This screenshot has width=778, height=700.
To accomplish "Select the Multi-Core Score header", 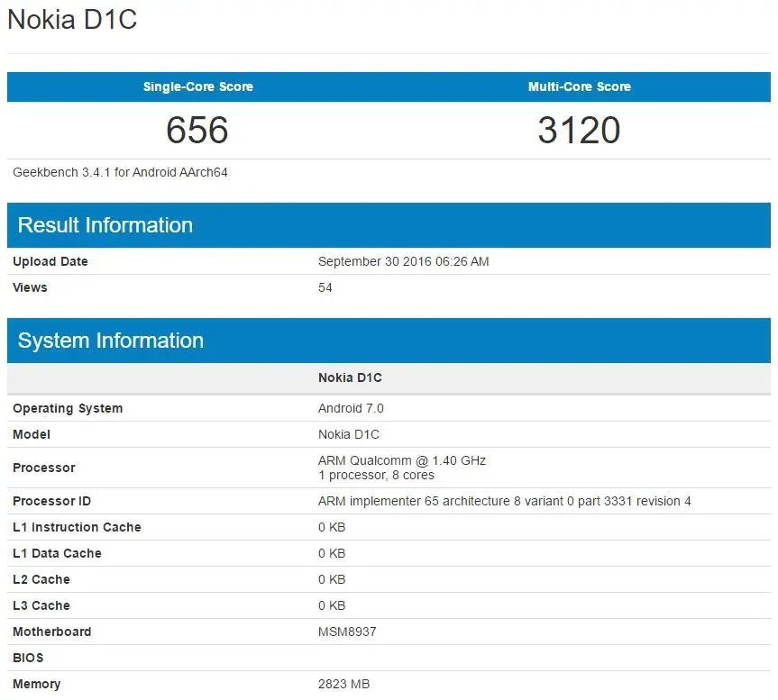I will coord(579,86).
